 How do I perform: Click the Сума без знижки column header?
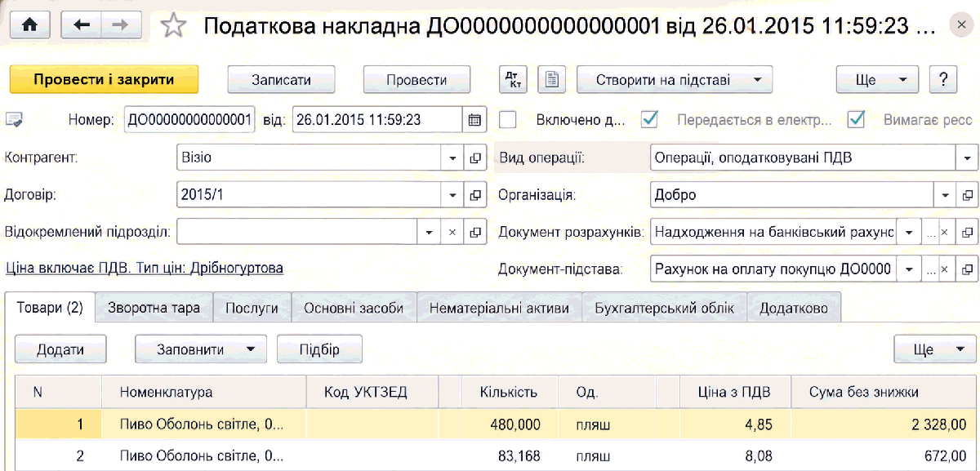[x=885, y=392]
